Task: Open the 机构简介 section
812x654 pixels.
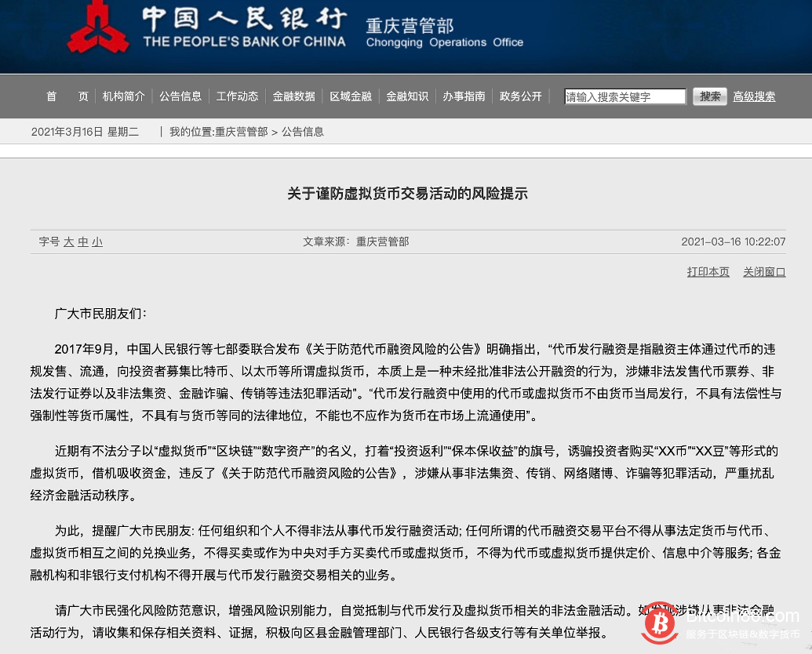Action: [x=122, y=96]
